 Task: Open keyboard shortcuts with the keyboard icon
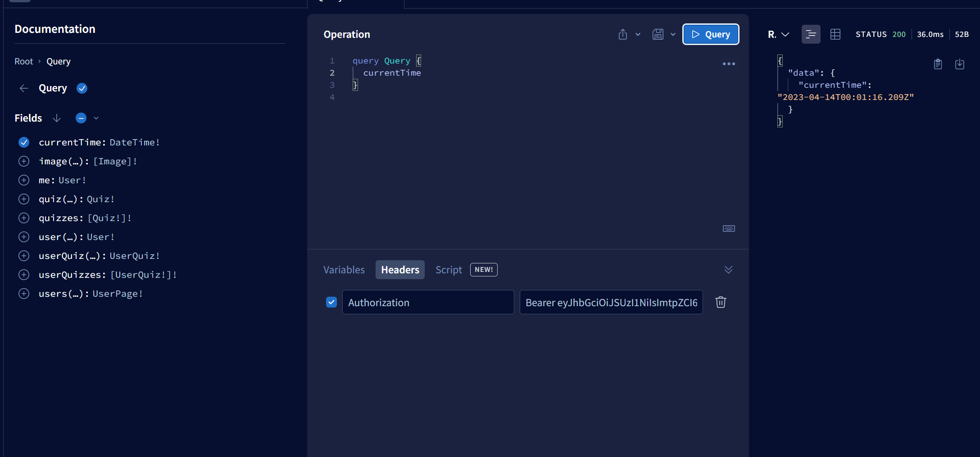[729, 228]
